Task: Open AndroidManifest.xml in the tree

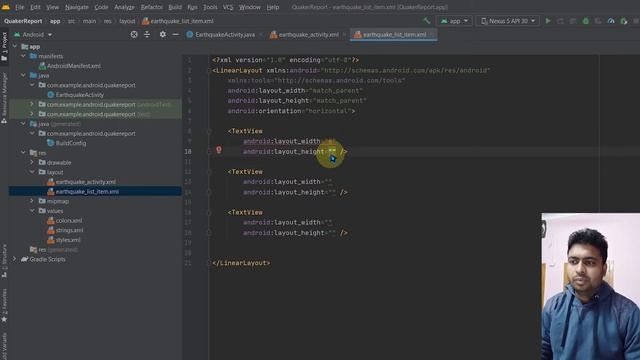Action: pyautogui.click(x=70, y=66)
